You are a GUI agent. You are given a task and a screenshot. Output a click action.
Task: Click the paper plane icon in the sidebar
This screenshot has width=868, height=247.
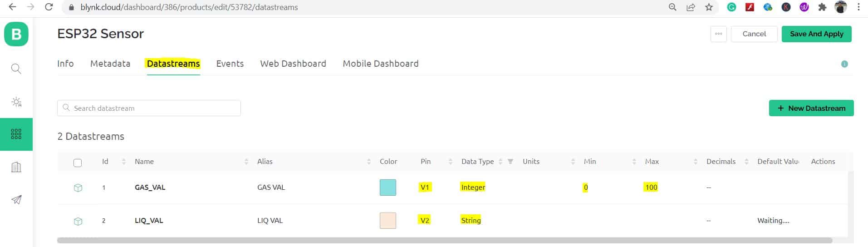point(16,200)
